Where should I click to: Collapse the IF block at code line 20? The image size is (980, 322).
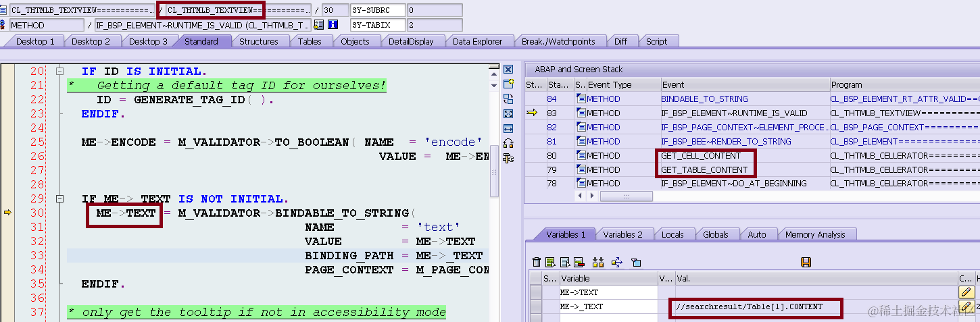pos(59,71)
